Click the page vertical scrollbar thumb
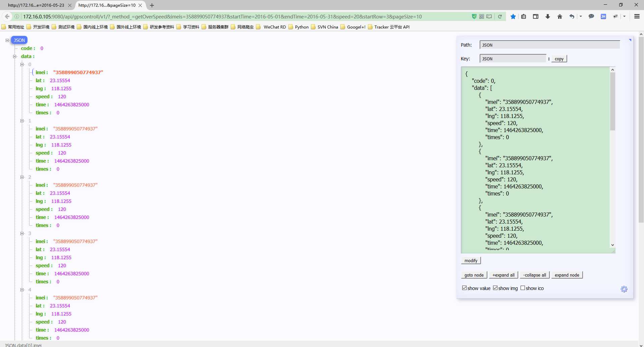The image size is (644, 347). tap(641, 130)
